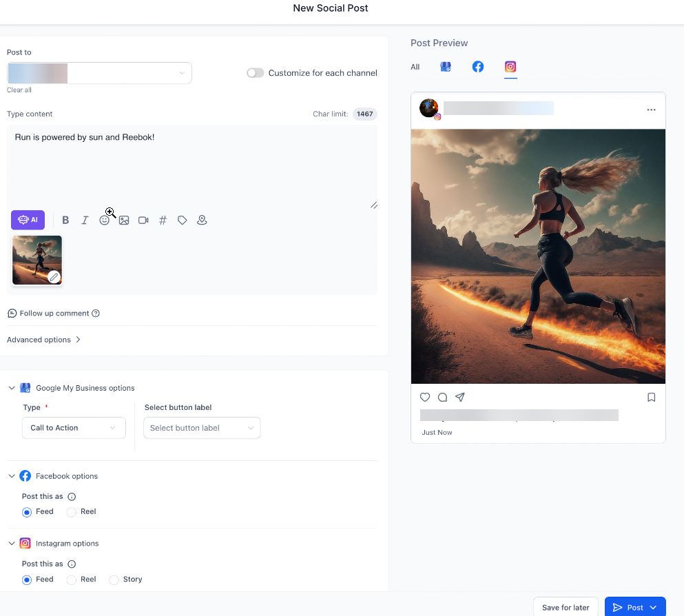
Task: Open the Select button label dropdown
Action: 202,428
